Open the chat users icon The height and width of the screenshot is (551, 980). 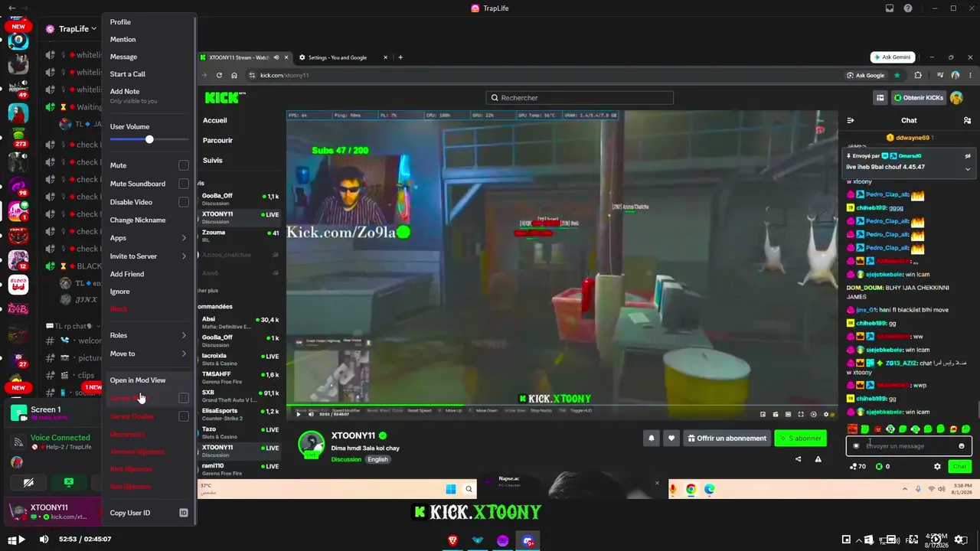click(967, 120)
